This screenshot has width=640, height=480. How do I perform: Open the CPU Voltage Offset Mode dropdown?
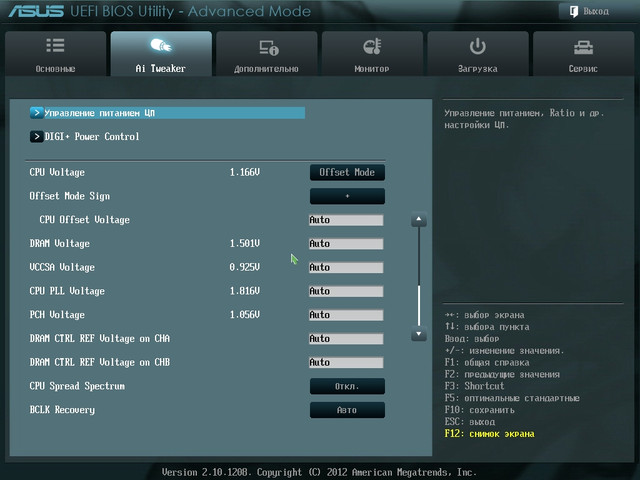(x=347, y=172)
